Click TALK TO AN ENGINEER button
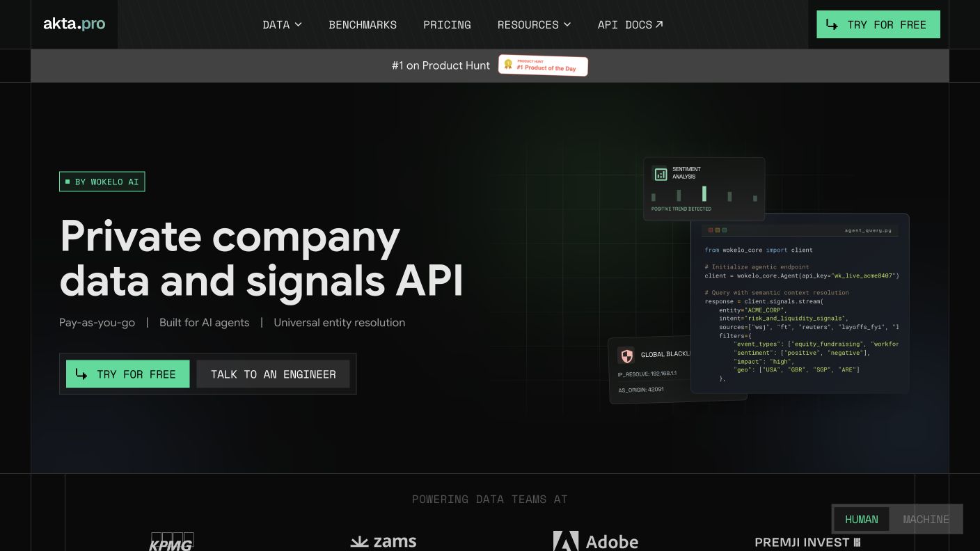Screen dimensions: 980x551 click(273, 374)
